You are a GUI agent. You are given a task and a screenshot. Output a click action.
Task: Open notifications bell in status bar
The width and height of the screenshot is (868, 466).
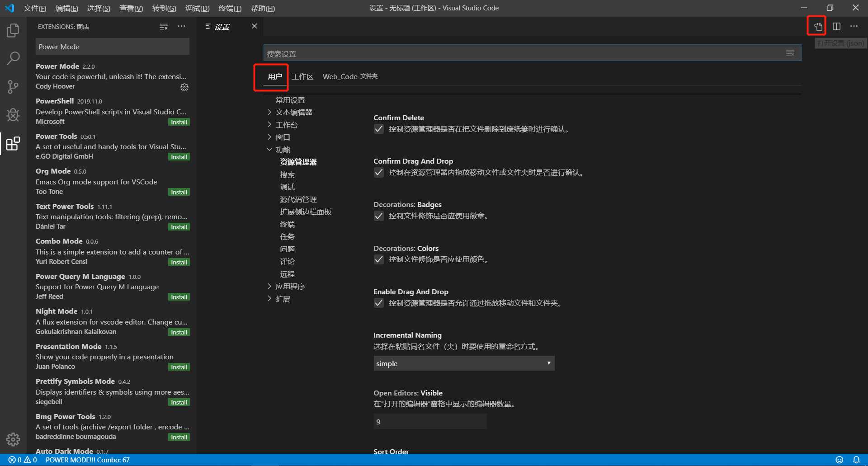point(856,460)
